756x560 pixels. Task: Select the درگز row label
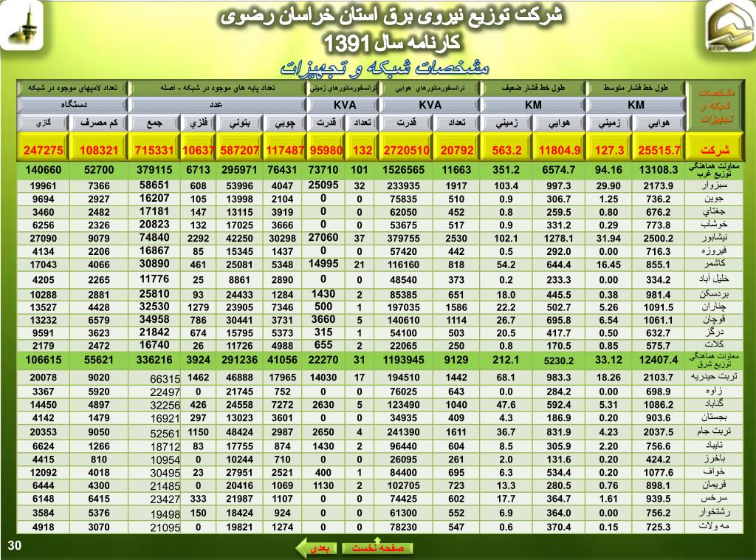(714, 332)
